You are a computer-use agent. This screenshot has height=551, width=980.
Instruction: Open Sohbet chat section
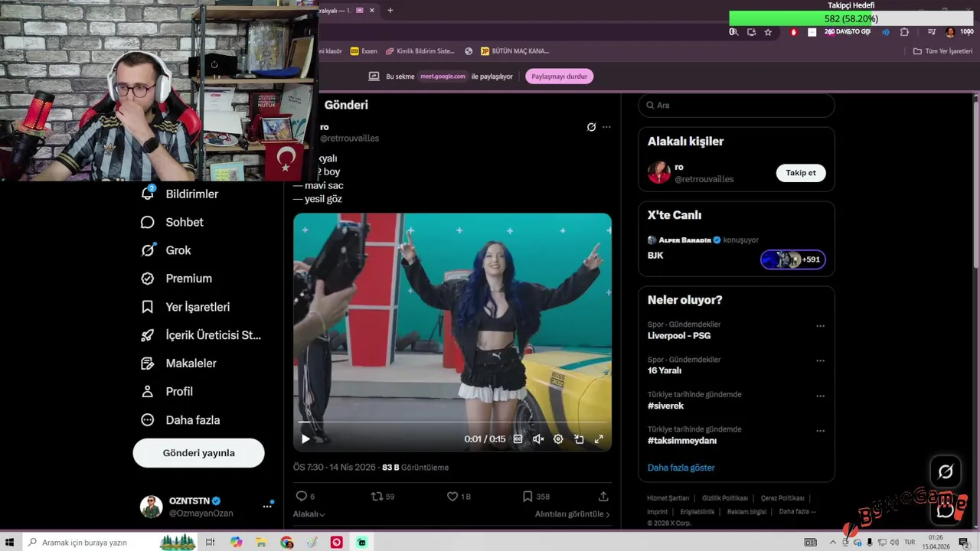pos(172,222)
